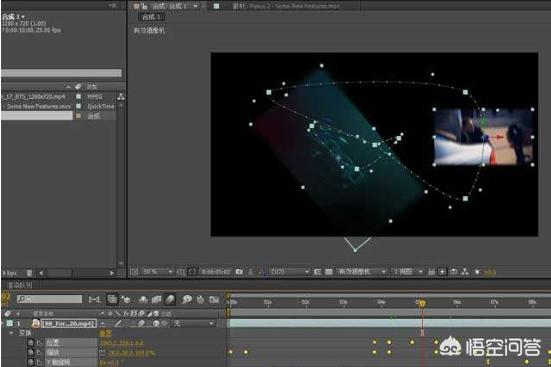Toggle the hide shy layers switch

coord(143,300)
